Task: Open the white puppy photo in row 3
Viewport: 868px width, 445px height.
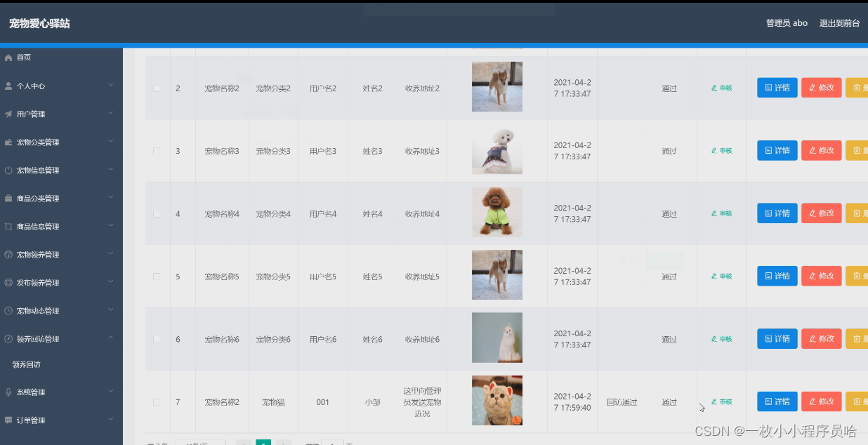Action: coord(497,150)
